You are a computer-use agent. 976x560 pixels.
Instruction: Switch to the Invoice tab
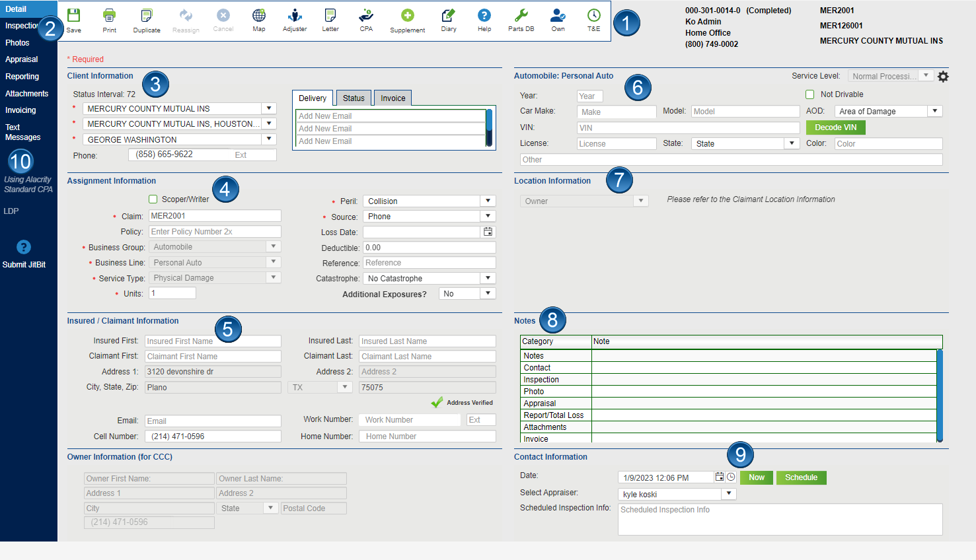(x=393, y=98)
